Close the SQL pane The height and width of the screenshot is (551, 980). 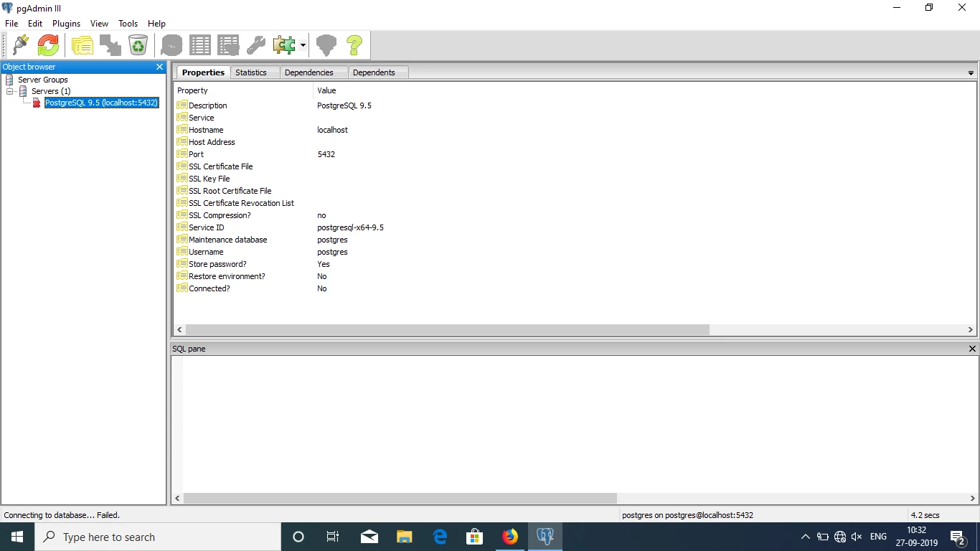coord(972,349)
